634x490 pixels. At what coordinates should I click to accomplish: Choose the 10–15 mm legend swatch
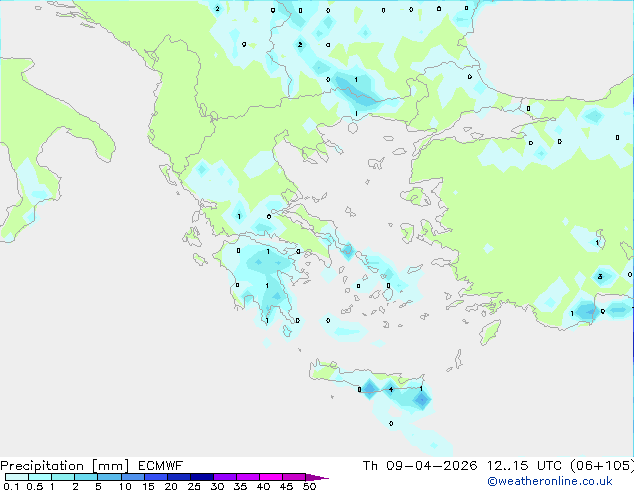132,477
